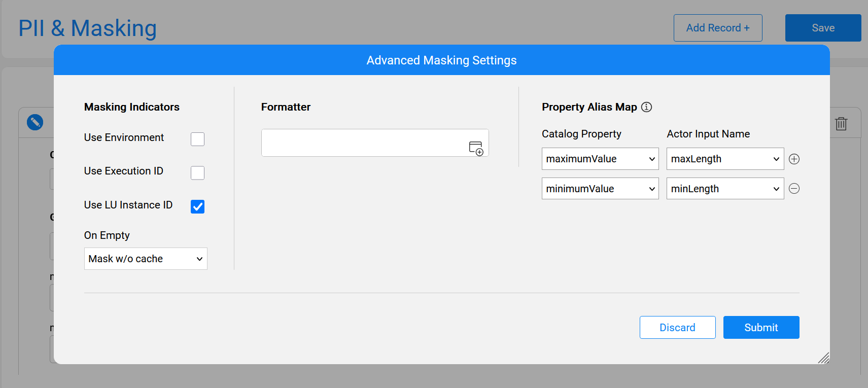Click the Add Record + button
Screen dimensions: 868x388
tap(717, 28)
